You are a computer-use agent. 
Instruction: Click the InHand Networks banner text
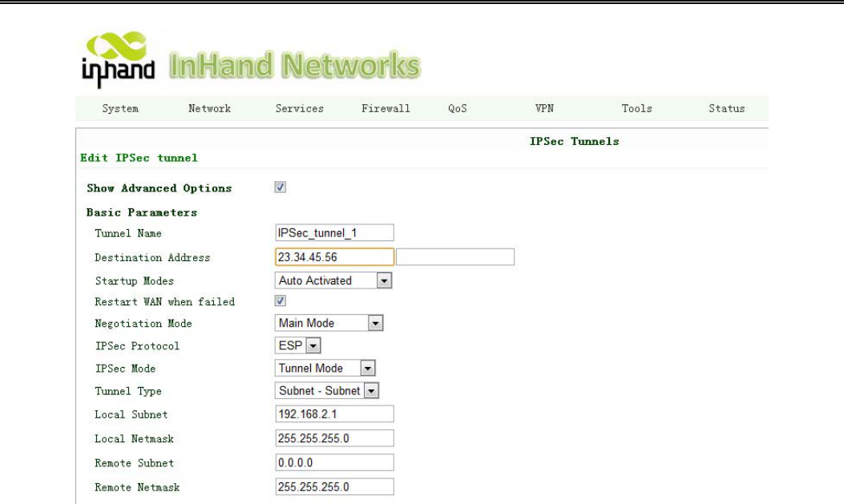pos(295,66)
